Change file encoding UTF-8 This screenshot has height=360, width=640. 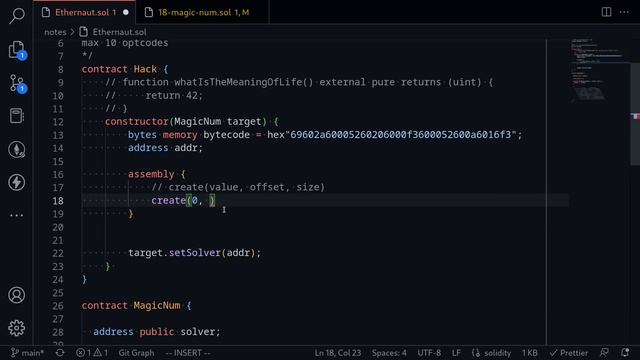(429, 353)
